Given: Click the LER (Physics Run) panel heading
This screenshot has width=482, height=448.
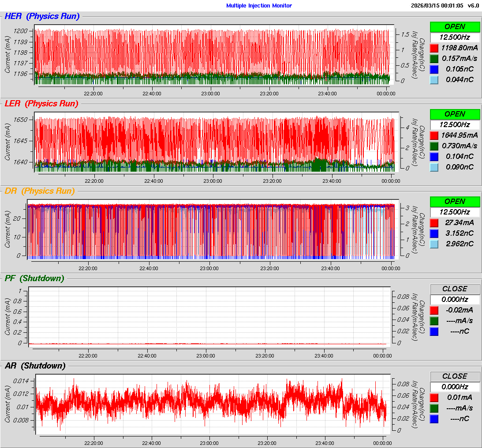Looking at the screenshot, I should point(41,104).
